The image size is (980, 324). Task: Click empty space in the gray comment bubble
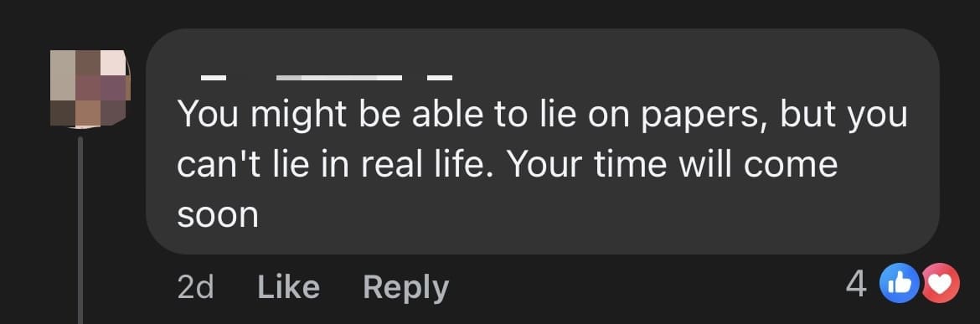click(625, 215)
